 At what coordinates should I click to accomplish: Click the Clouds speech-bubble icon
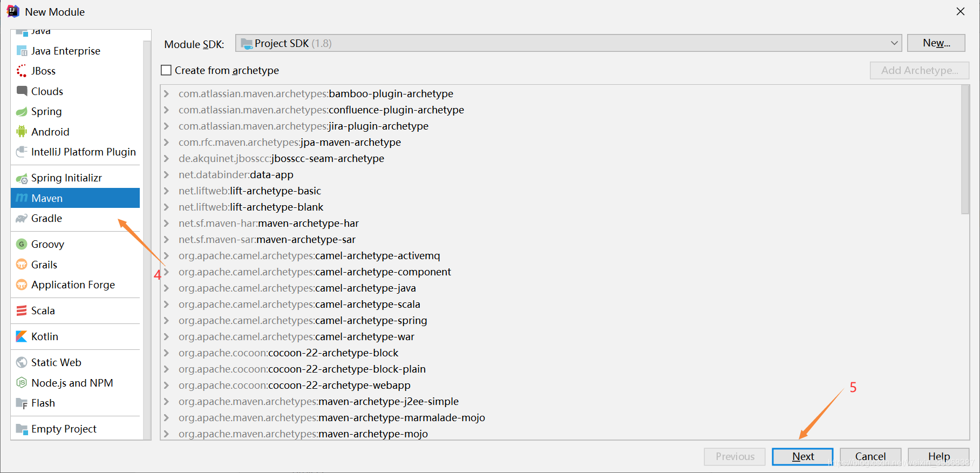(22, 91)
